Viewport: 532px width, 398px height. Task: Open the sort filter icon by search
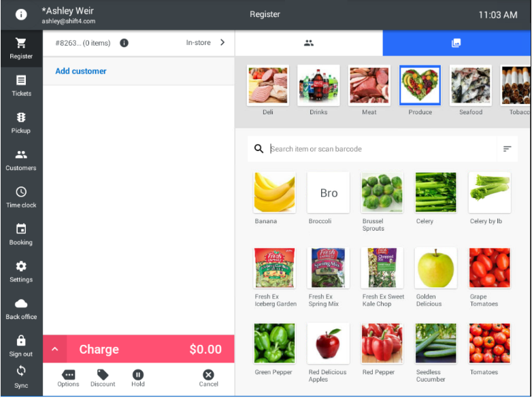coord(508,148)
